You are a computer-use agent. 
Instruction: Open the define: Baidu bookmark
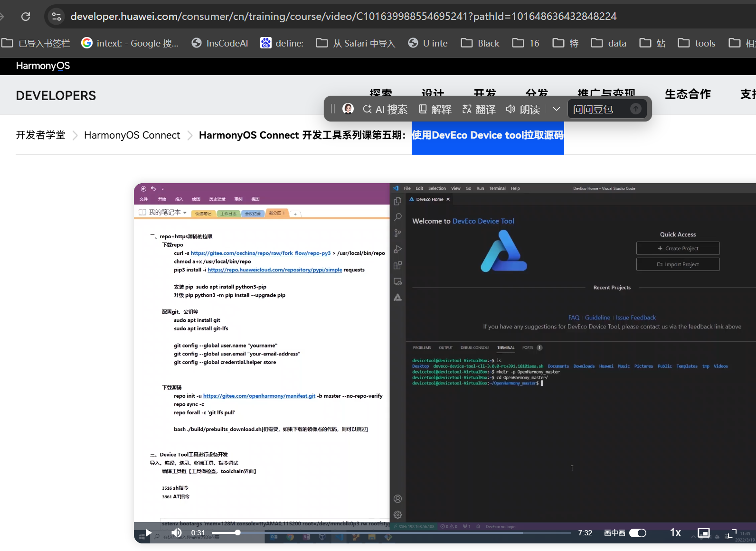point(282,43)
